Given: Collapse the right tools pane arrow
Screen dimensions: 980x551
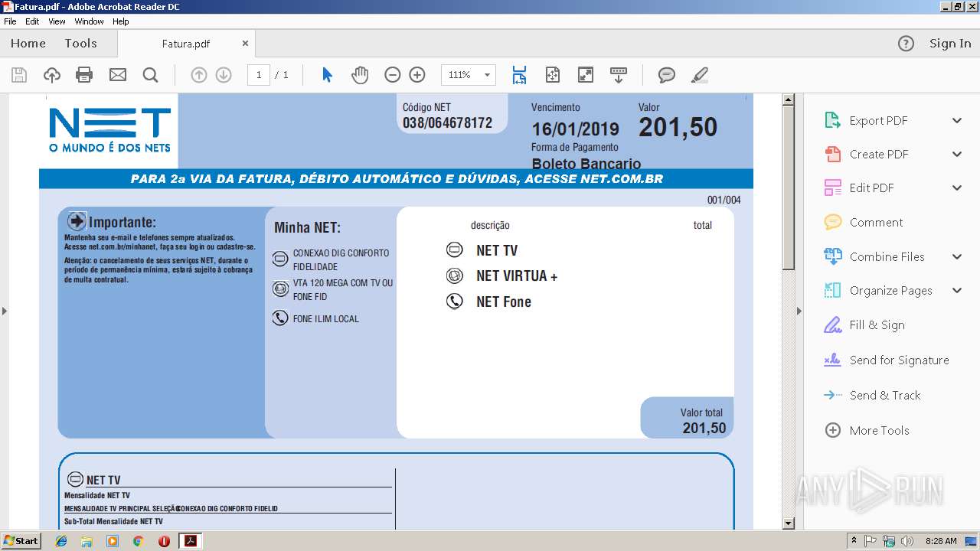Looking at the screenshot, I should click(x=799, y=311).
